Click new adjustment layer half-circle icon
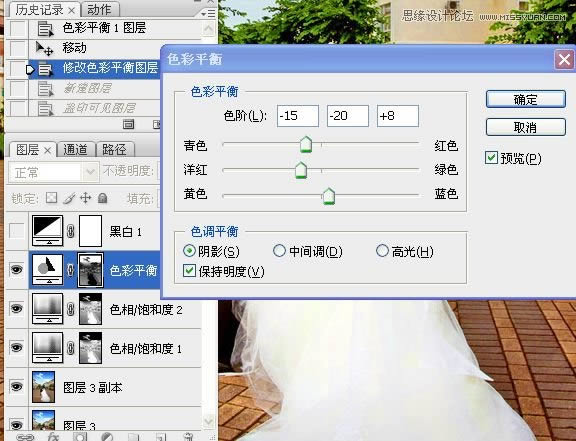The image size is (576, 441). (107, 437)
